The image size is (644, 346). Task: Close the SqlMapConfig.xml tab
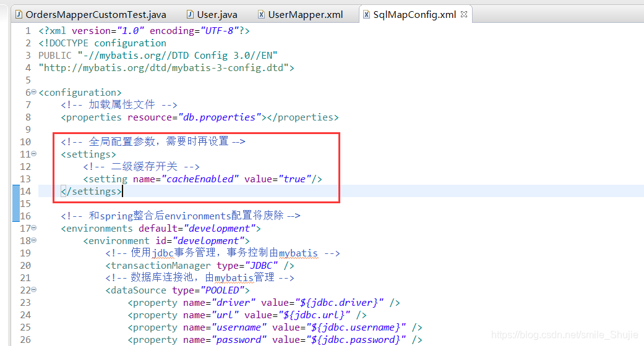pos(464,14)
